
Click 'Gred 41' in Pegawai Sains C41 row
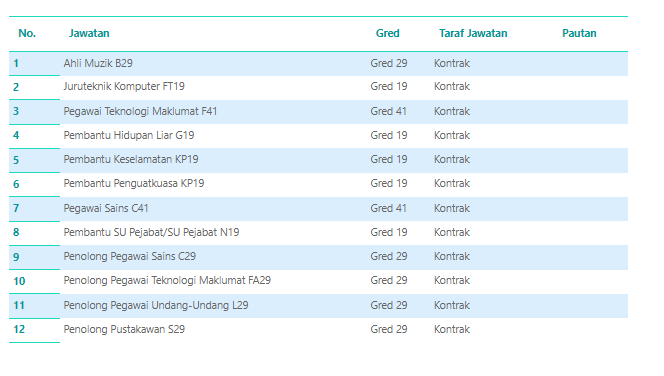pyautogui.click(x=388, y=208)
